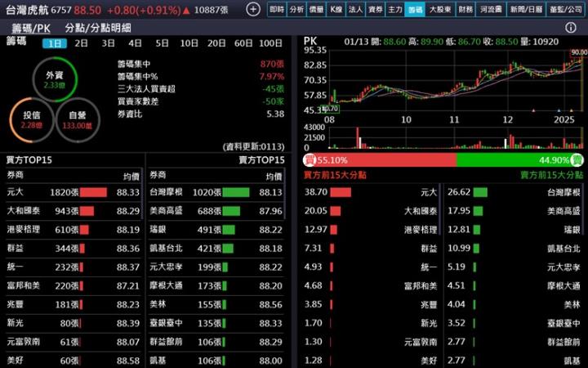Open the 新聞/日曆 tab
588x368 pixels.
(x=526, y=9)
